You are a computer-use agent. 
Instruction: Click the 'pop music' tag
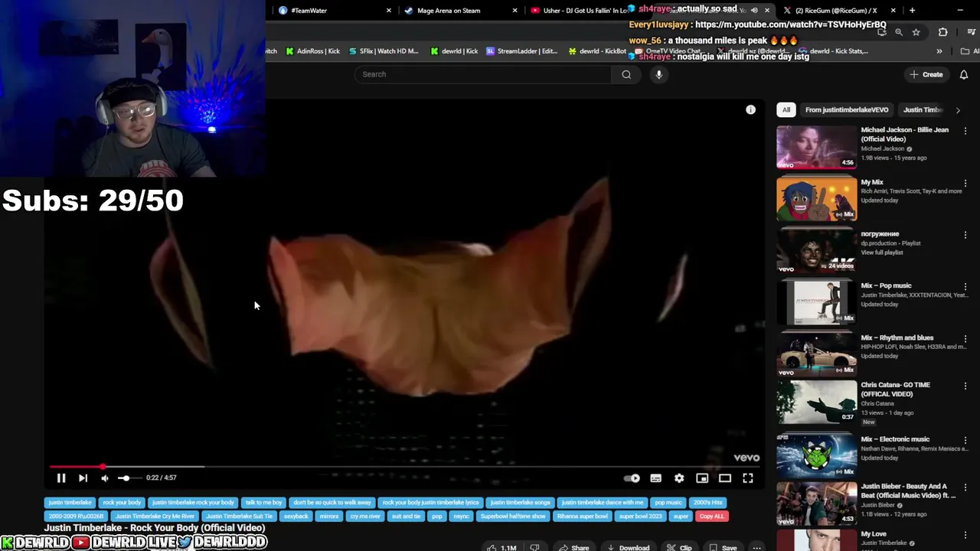(x=668, y=503)
